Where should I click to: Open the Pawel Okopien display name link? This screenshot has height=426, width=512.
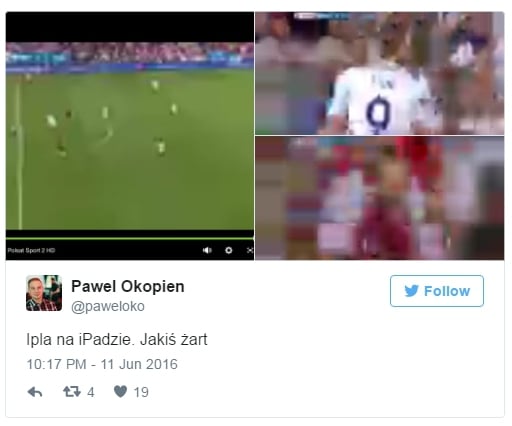pos(128,286)
